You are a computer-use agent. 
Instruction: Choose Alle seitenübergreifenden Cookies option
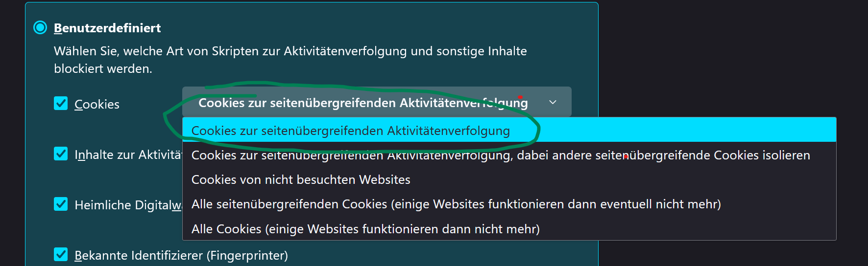(509, 204)
